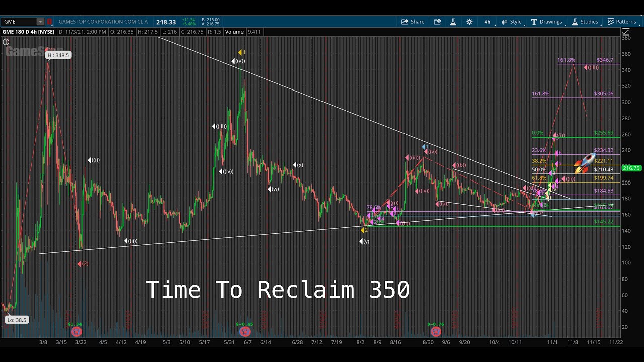644x362 pixels.
Task: Click the $234.32 Fibonacci price label
Action: 603,150
